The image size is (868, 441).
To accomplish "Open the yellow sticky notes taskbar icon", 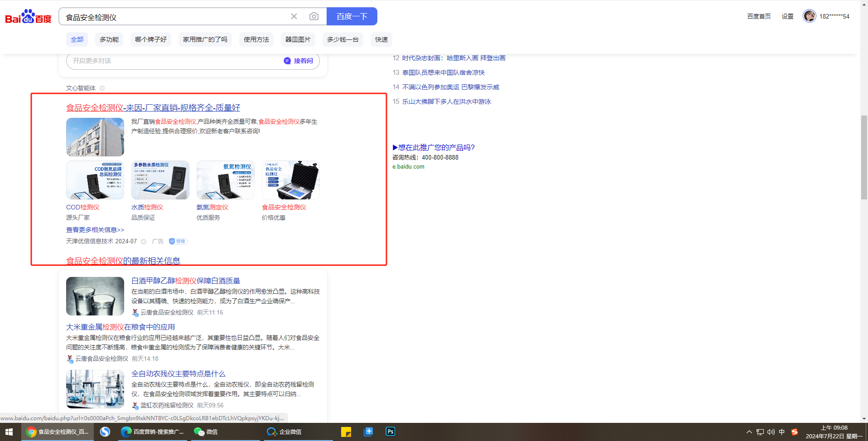I will pyautogui.click(x=346, y=432).
